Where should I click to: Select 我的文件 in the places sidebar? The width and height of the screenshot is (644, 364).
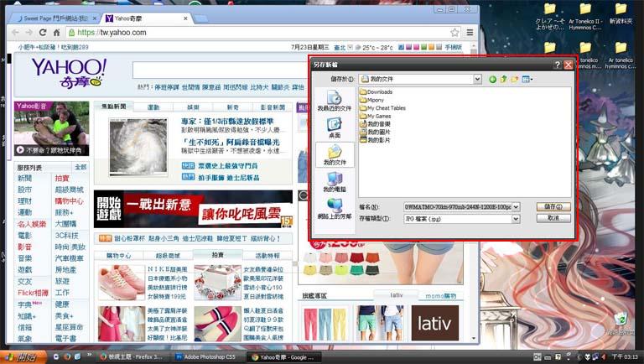(335, 155)
